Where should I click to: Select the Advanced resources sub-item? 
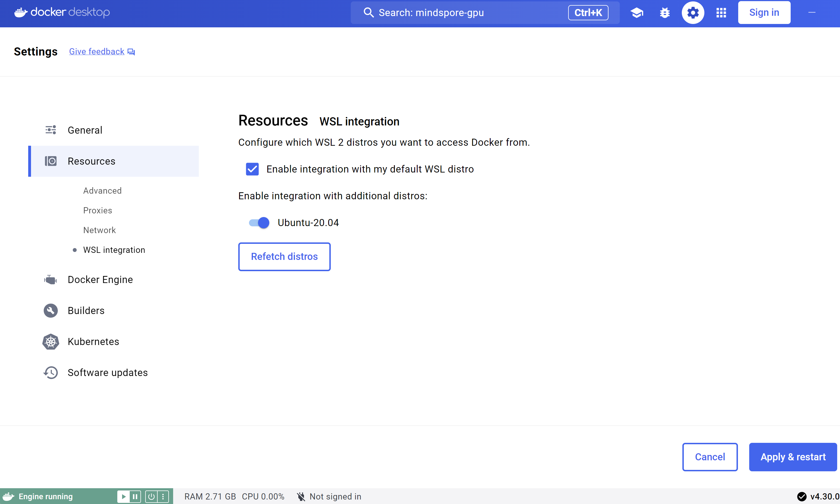pos(102,191)
